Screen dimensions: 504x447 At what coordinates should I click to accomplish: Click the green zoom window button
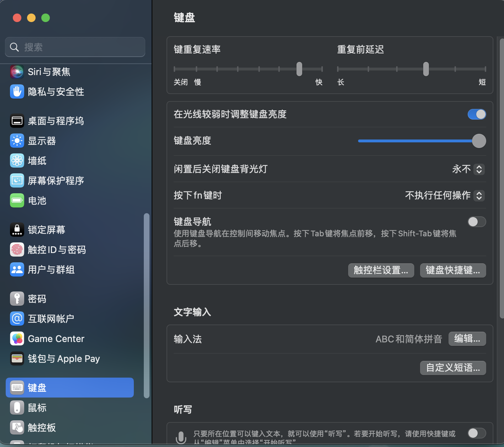pos(46,18)
